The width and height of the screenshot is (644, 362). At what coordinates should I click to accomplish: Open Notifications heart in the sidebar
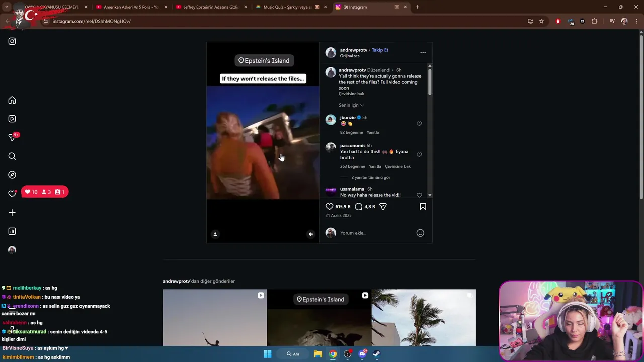pos(12,194)
